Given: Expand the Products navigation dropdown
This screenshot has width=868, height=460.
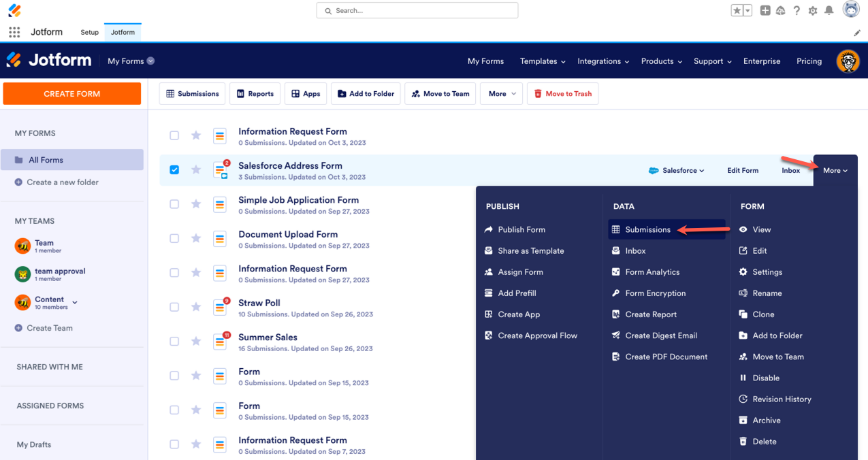Looking at the screenshot, I should 662,61.
